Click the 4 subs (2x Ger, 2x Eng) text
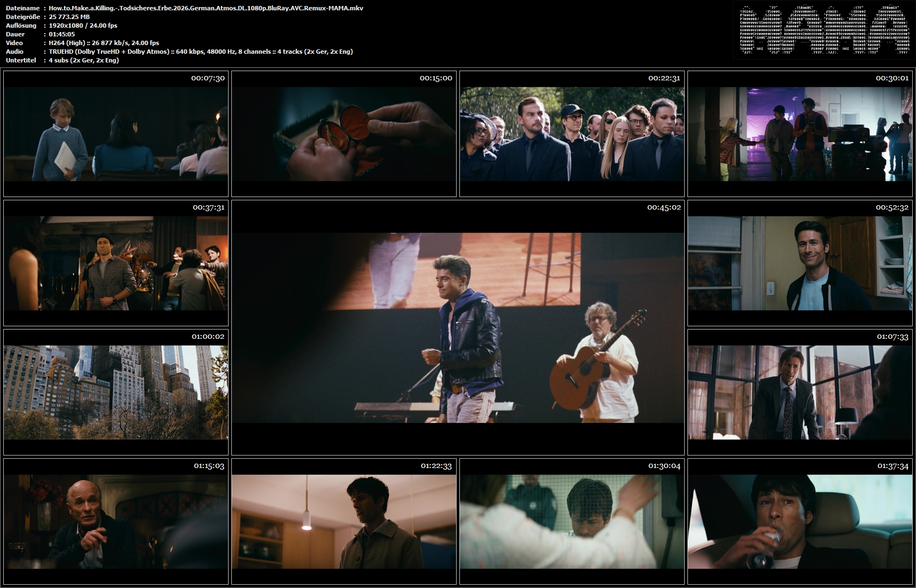The image size is (916, 588). [84, 60]
